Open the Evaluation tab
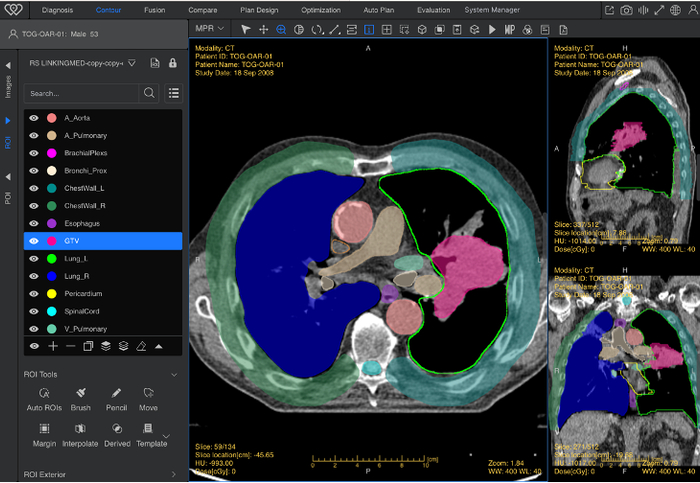 (433, 10)
